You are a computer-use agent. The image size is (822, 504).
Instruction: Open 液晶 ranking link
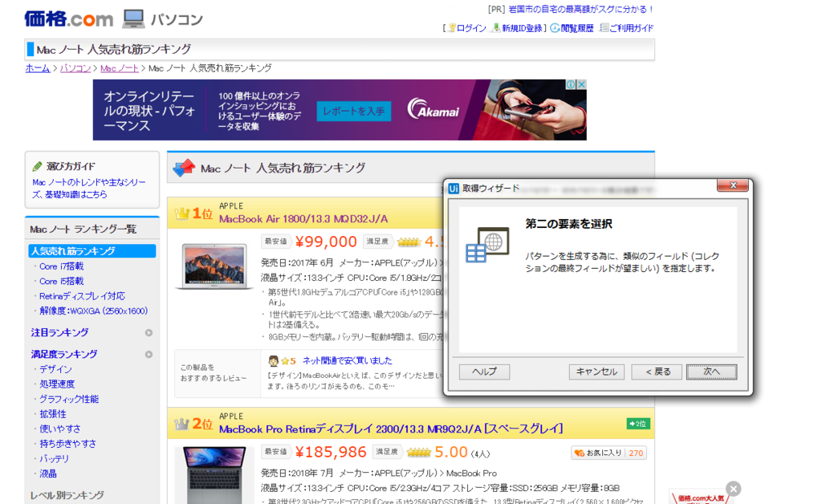tap(47, 474)
